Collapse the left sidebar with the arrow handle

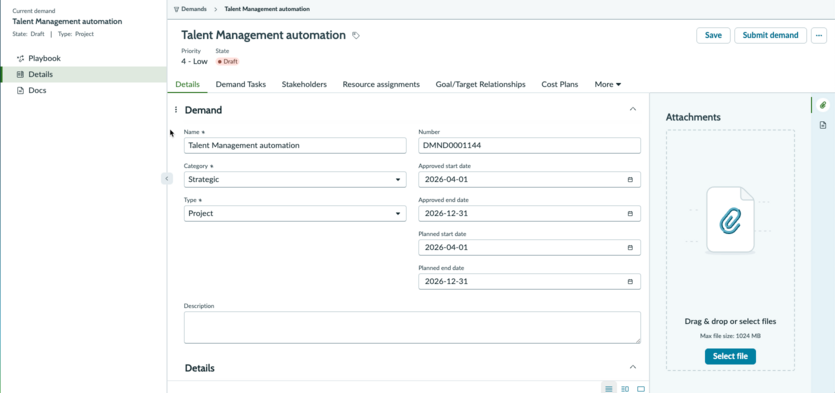pyautogui.click(x=167, y=178)
